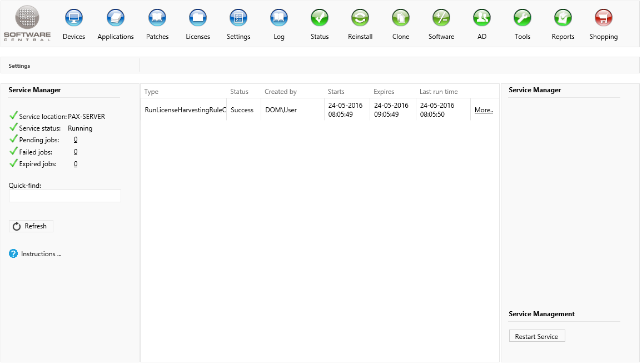Open the More.. link for the job

point(484,110)
